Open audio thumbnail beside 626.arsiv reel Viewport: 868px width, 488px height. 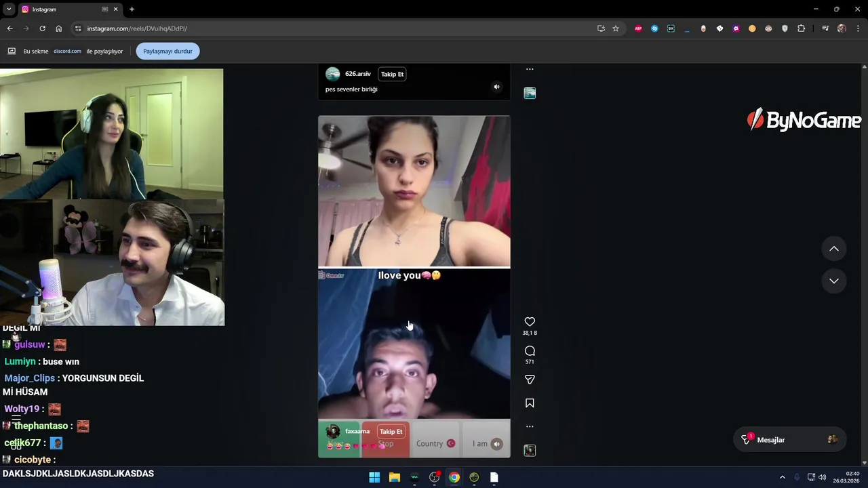[530, 93]
